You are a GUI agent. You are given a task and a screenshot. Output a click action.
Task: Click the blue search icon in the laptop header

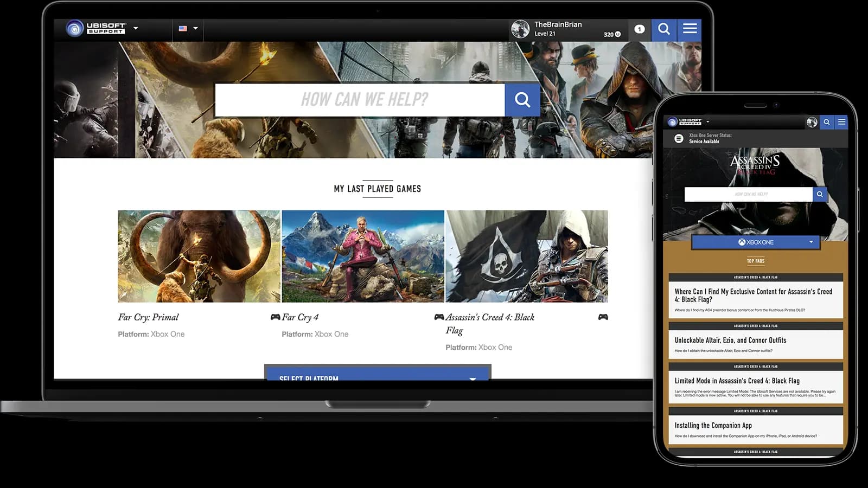(x=664, y=29)
